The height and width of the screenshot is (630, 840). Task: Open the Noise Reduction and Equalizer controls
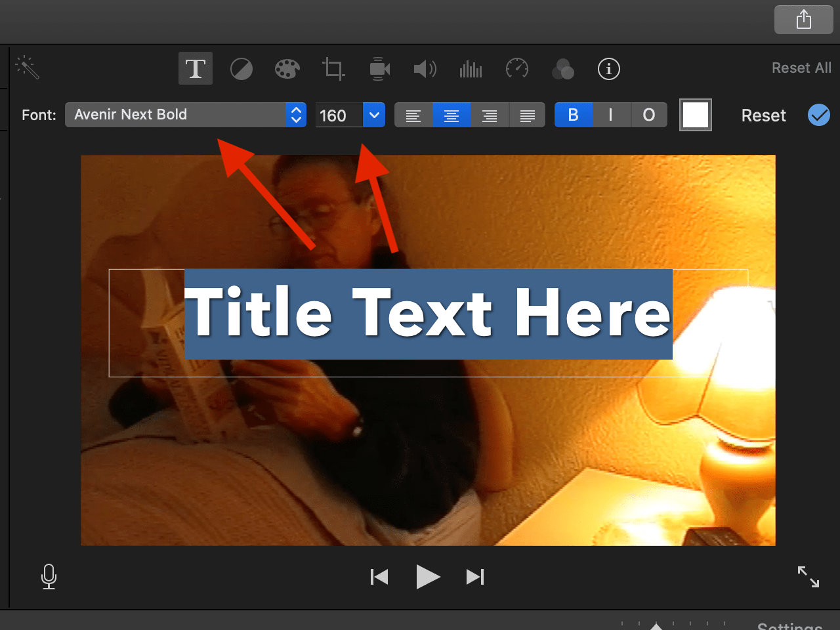point(471,68)
